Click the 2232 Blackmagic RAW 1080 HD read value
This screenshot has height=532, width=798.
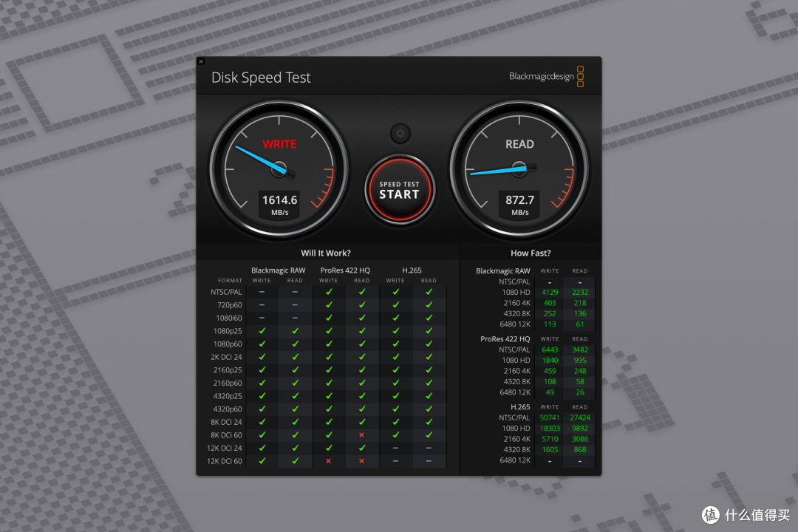point(580,292)
